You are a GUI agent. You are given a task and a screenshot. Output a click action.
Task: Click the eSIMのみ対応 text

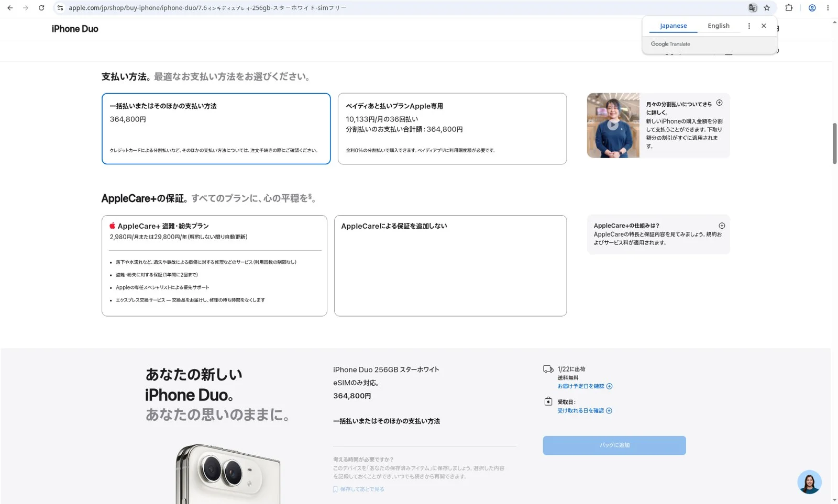pos(356,383)
